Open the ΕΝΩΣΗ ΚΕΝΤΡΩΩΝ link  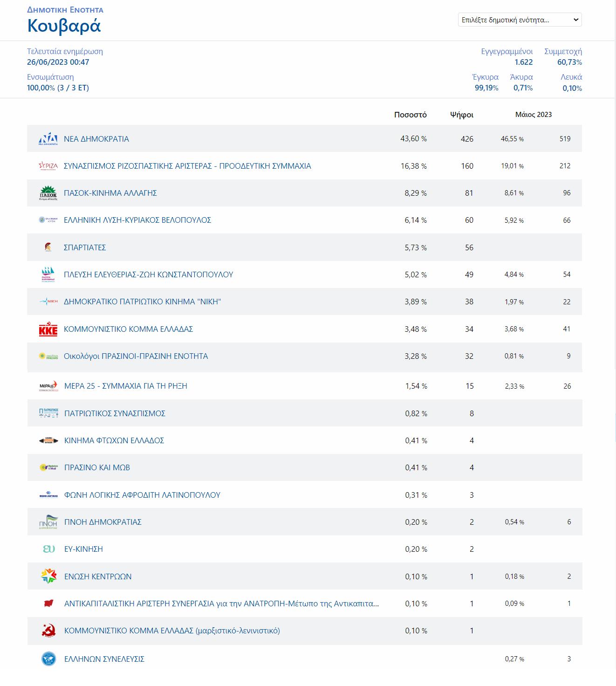click(98, 576)
